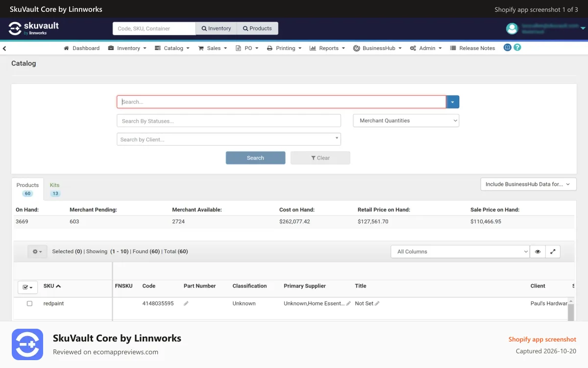The image size is (588, 368).
Task: Open the All Columns dropdown
Action: pos(460,252)
